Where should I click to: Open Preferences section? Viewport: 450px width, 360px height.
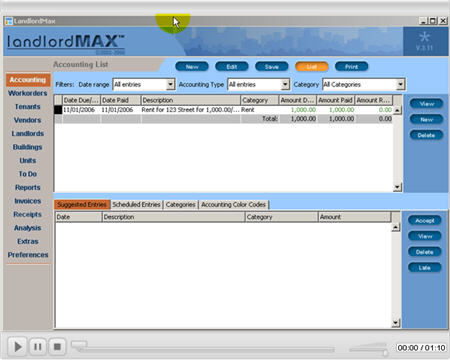coord(28,255)
